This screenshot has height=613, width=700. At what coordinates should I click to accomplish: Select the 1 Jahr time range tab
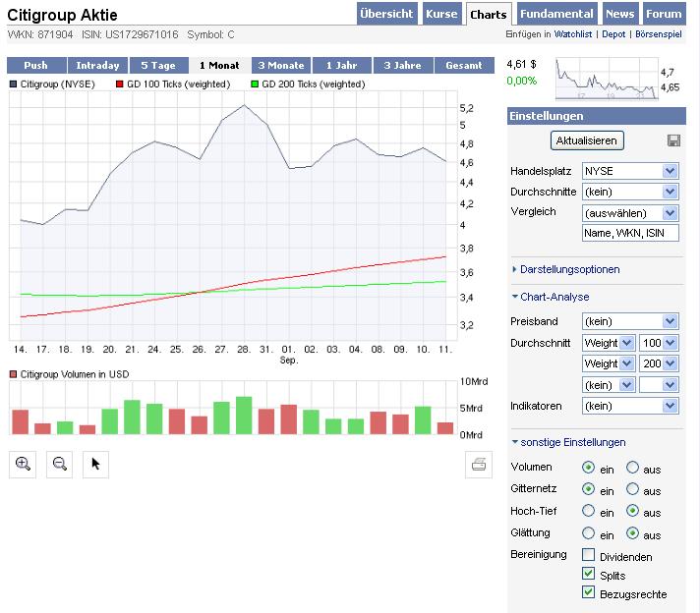342,66
